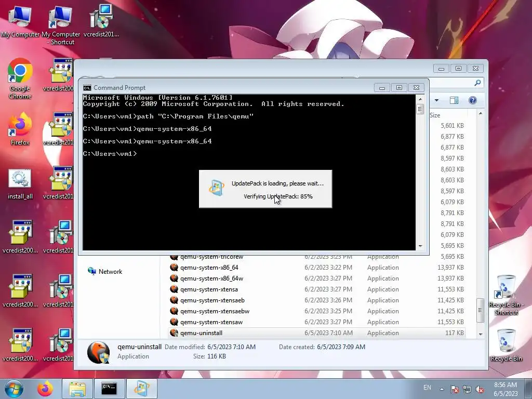
Task: Minimize the Explorer window
Action: (x=441, y=69)
